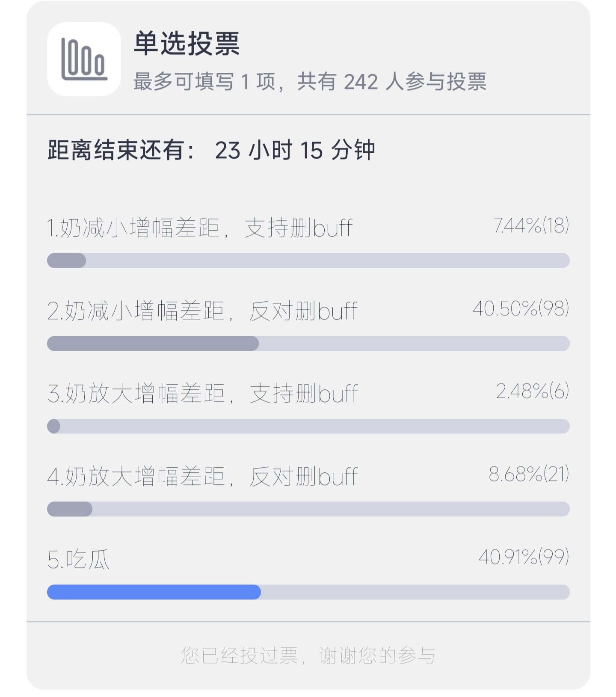Image resolution: width=616 pixels, height=697 pixels.
Task: Click the progress bar under option 4
Action: click(308, 509)
